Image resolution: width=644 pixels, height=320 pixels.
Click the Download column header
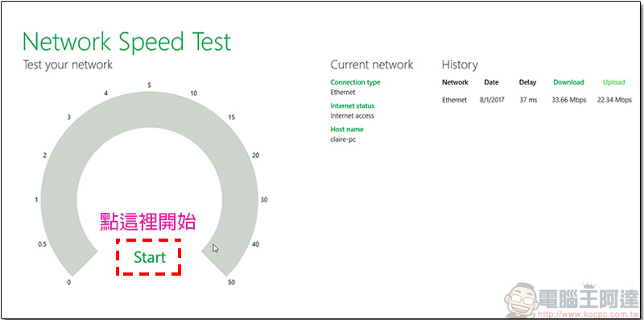pos(568,82)
